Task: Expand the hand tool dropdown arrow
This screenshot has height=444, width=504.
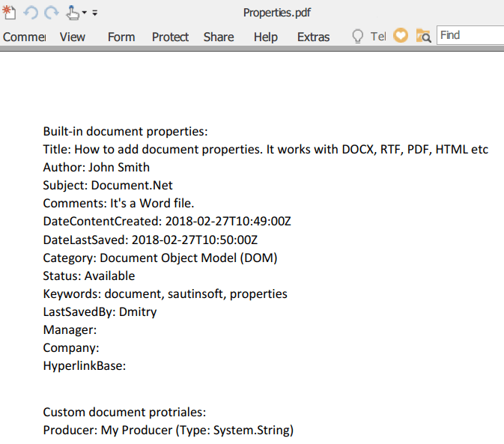Action: [x=85, y=13]
